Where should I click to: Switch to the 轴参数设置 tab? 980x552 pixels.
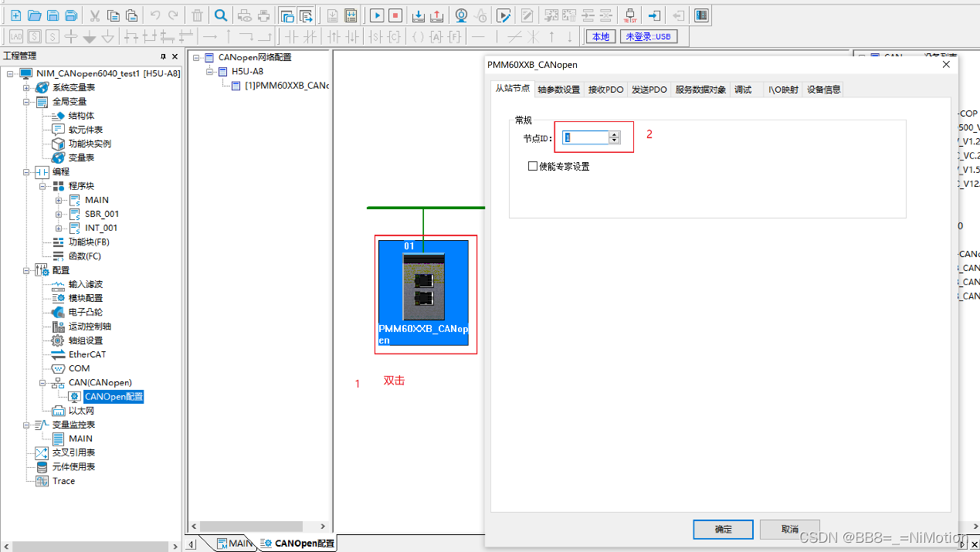coord(558,90)
